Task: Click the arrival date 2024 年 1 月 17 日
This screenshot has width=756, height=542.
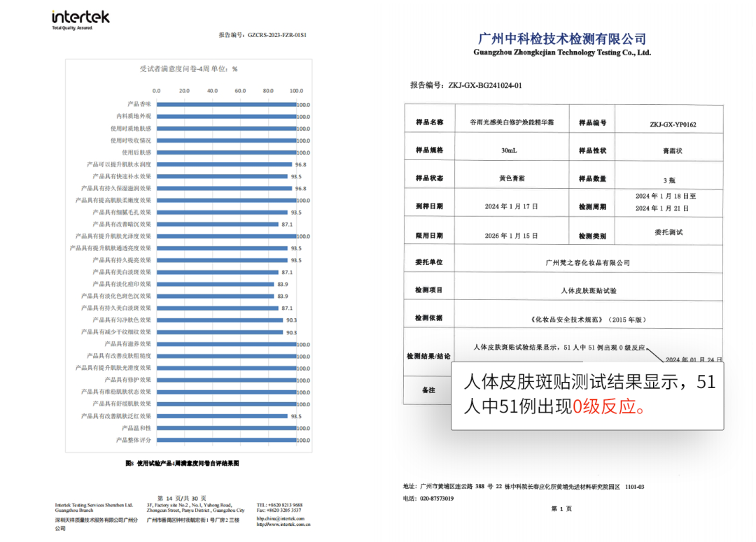Action: click(511, 207)
